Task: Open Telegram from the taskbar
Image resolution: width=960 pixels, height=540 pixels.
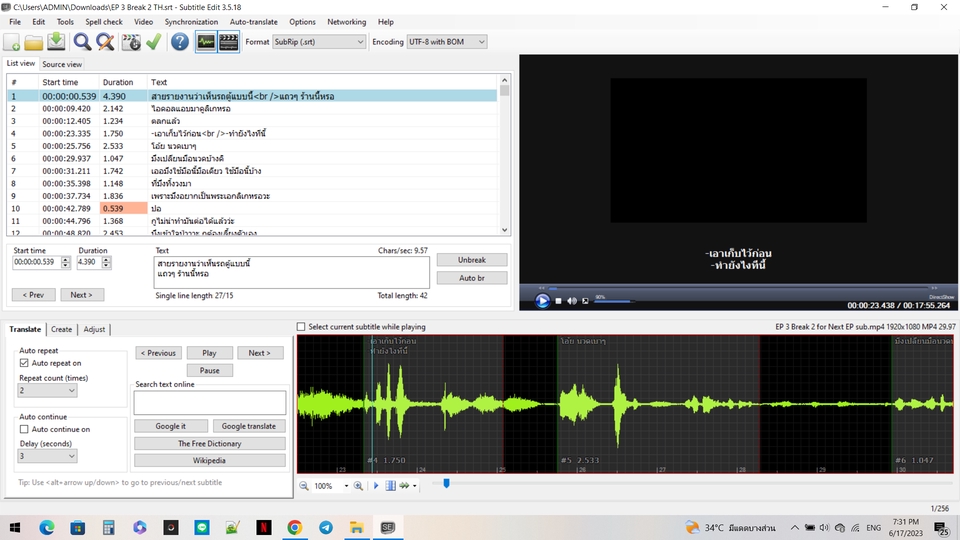Action: tap(326, 527)
